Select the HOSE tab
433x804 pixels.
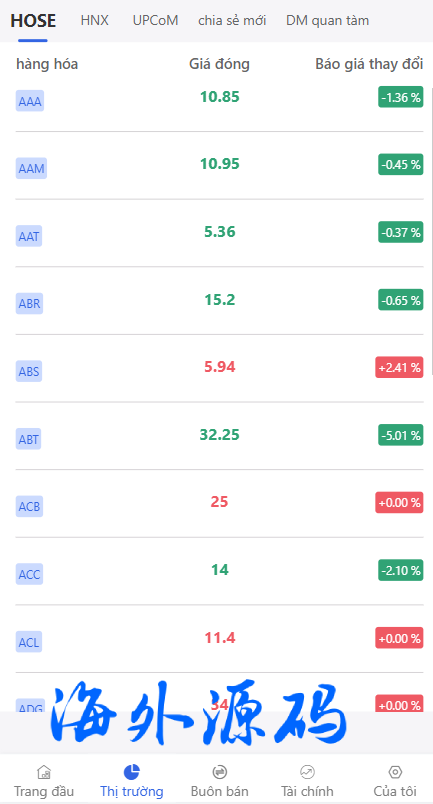(33, 21)
